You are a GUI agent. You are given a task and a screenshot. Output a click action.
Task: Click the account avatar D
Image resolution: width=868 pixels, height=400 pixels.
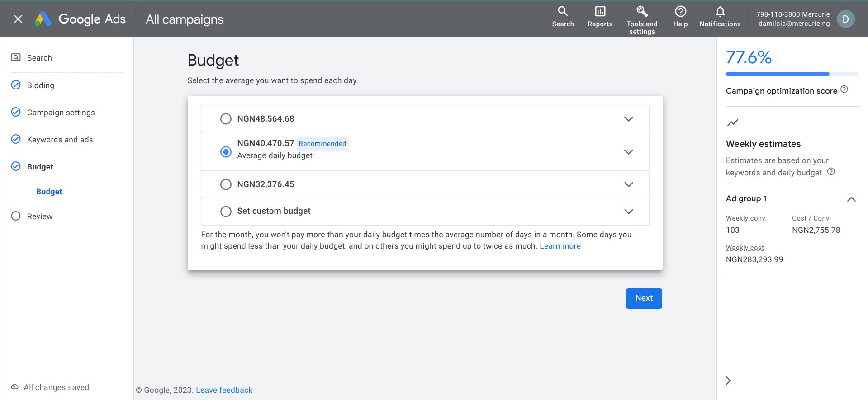[845, 19]
